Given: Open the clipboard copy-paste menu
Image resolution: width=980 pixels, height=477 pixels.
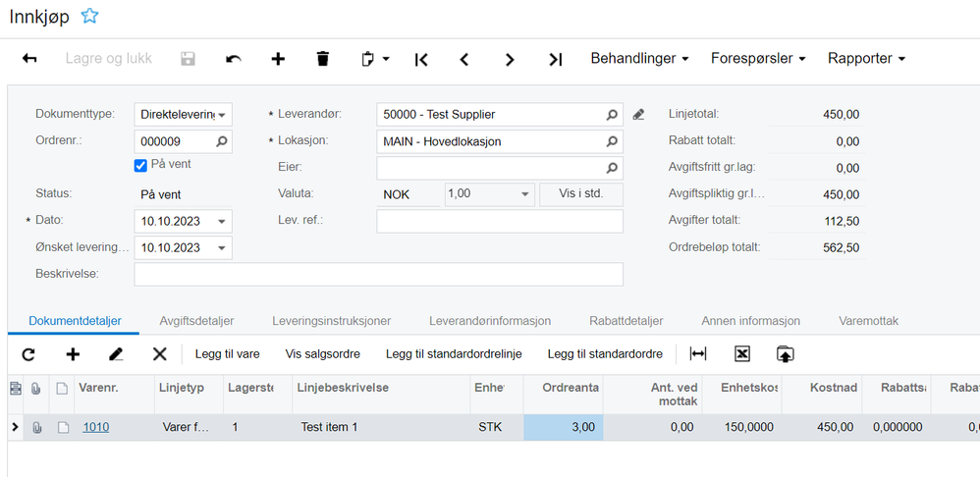Looking at the screenshot, I should tap(375, 59).
